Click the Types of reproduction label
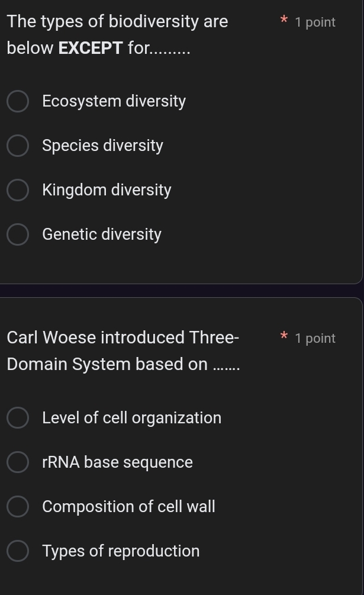 pos(121,551)
